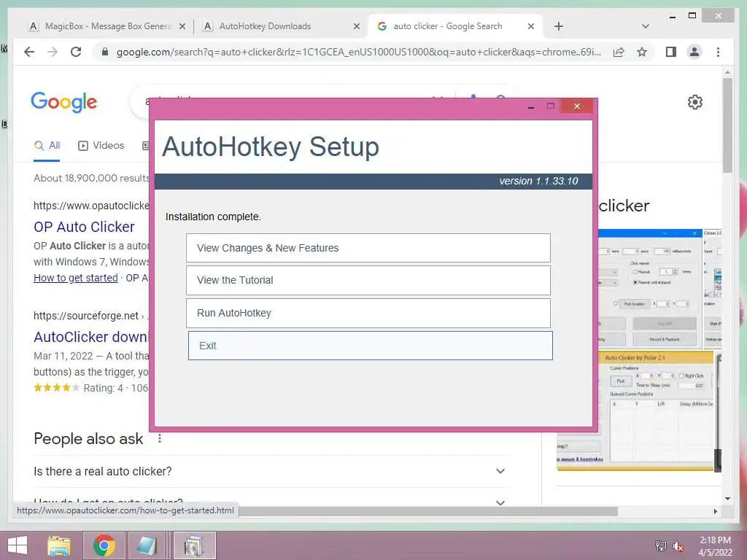The height and width of the screenshot is (560, 747).
Task: Open How to get started link
Action: point(75,278)
